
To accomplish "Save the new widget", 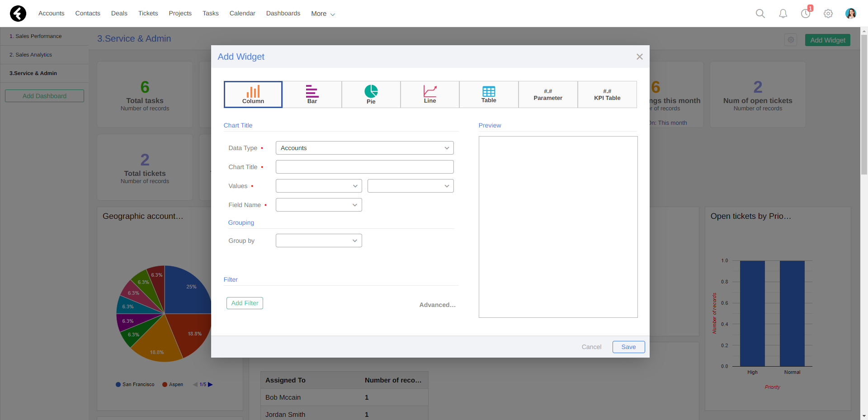I will click(628, 347).
